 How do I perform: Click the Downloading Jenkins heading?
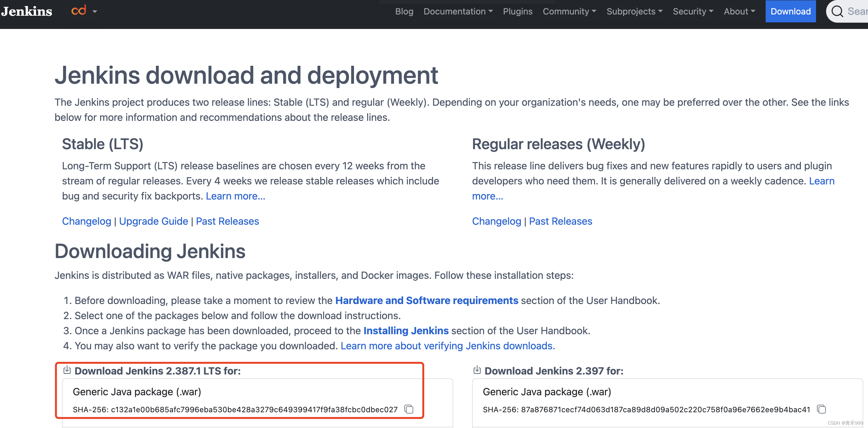(x=150, y=251)
